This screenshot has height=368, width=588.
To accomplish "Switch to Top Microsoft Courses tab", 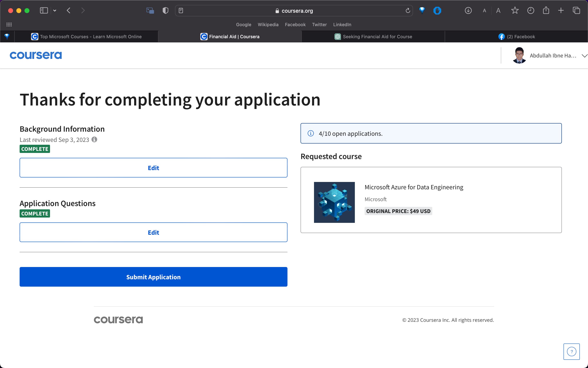I will (86, 37).
